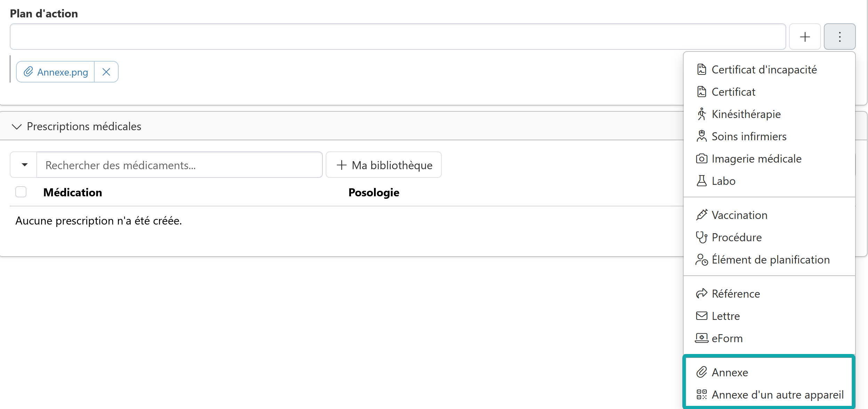
Task: Focus the Rechercher des médicaments search field
Action: click(180, 165)
